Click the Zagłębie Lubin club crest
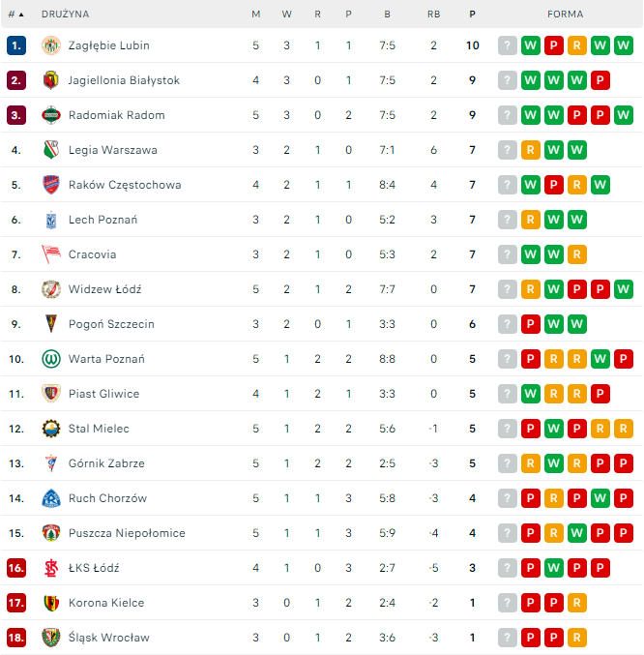Image resolution: width=644 pixels, height=655 pixels. point(51,45)
